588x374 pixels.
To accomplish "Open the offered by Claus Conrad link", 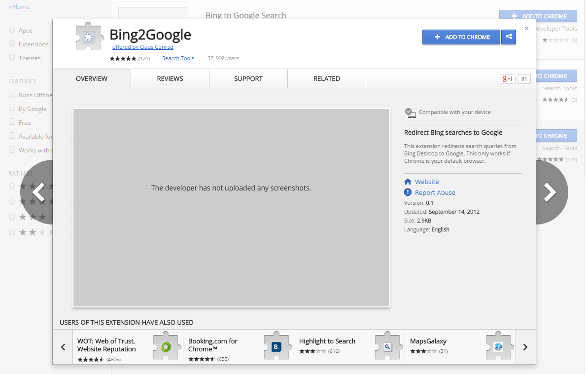I will (x=143, y=47).
